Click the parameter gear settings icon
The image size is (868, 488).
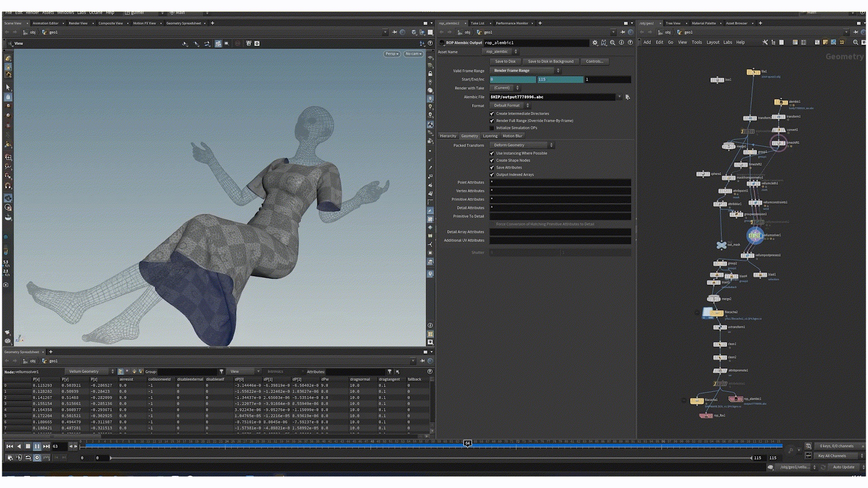tap(595, 42)
